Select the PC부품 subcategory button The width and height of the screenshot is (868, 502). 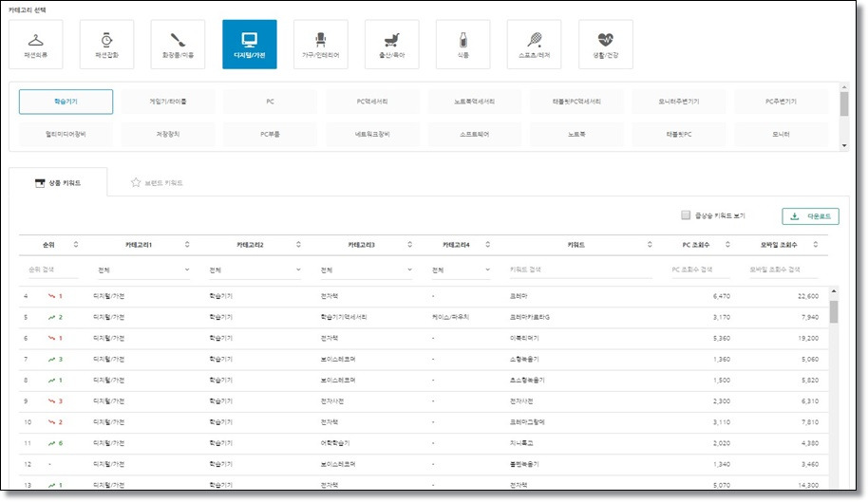270,135
